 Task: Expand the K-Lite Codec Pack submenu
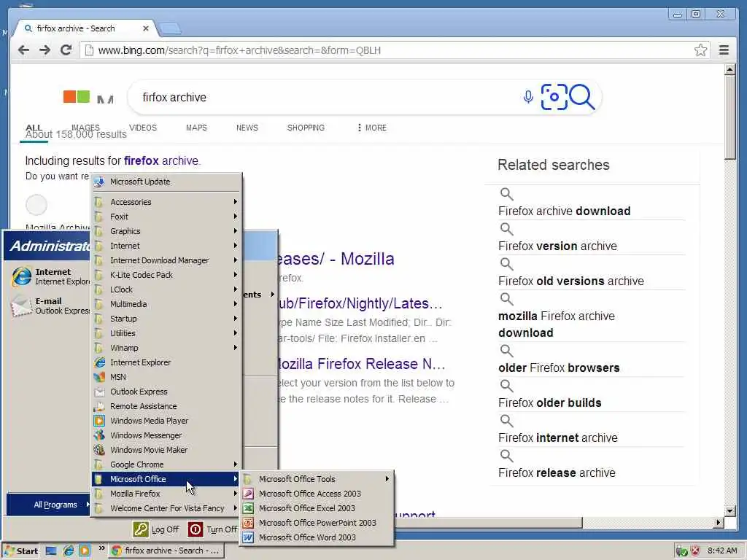tap(167, 275)
